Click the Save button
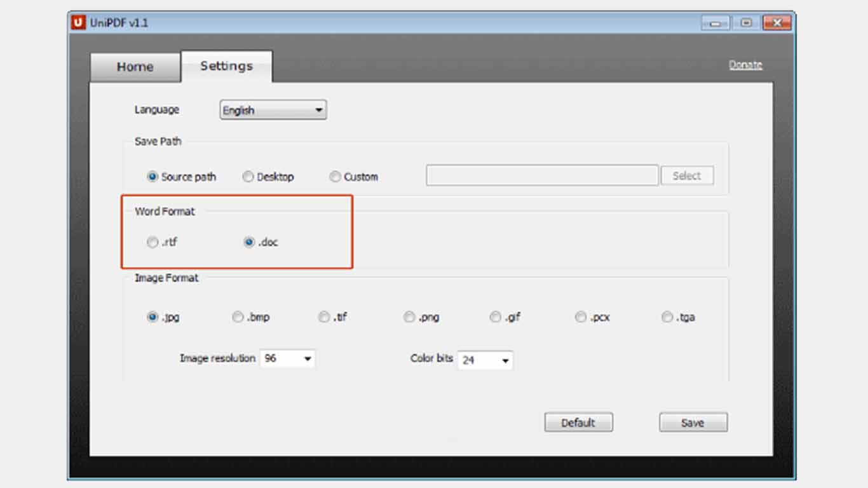868x488 pixels. click(693, 423)
